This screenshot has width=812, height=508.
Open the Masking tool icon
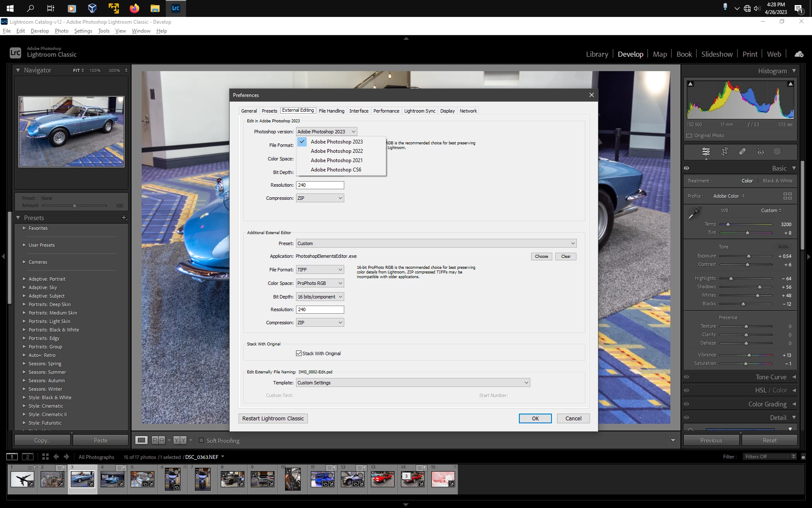(777, 152)
